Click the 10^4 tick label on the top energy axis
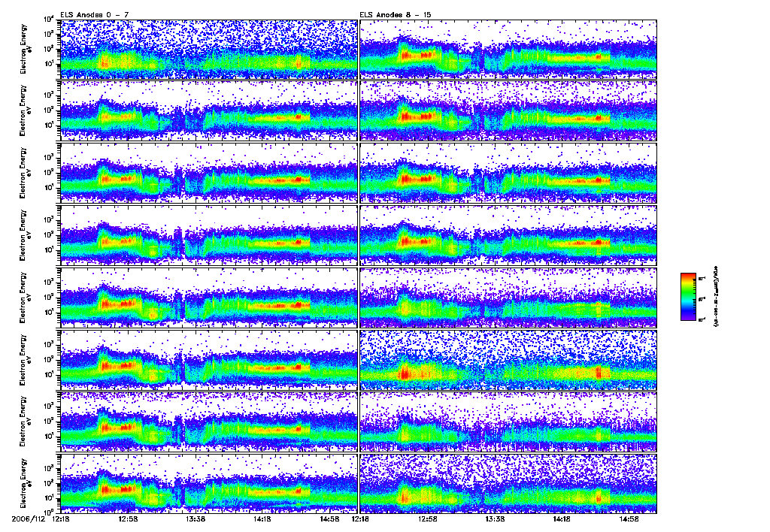770x532 pixels. click(x=49, y=20)
